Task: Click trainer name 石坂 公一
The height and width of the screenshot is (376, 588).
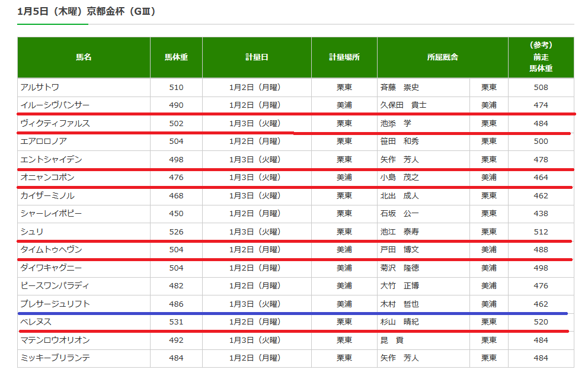Action: tap(400, 214)
